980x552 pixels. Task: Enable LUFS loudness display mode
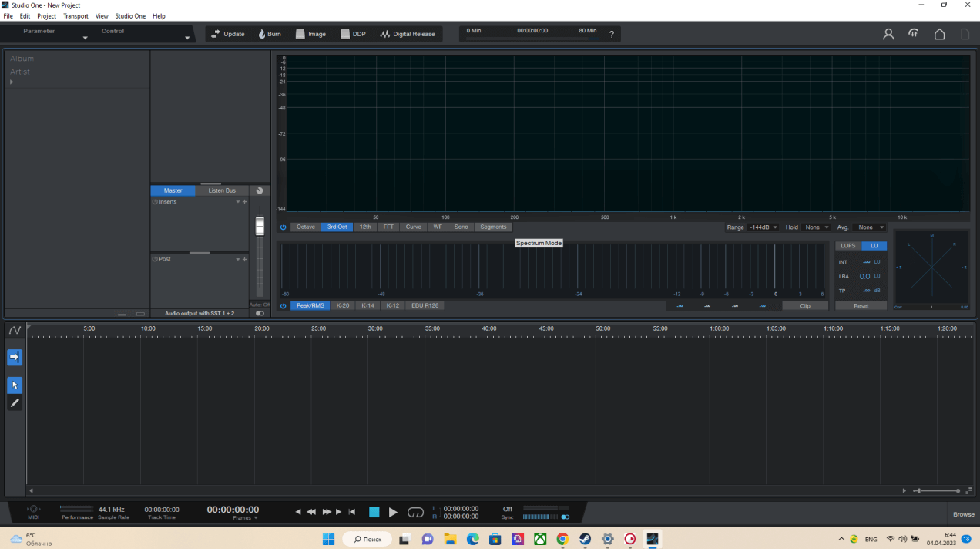pos(847,246)
